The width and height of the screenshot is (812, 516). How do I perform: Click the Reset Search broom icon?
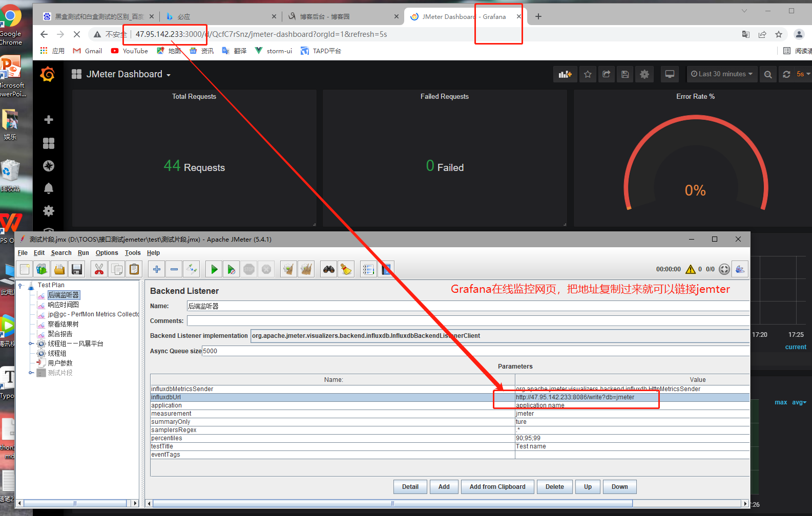[346, 269]
